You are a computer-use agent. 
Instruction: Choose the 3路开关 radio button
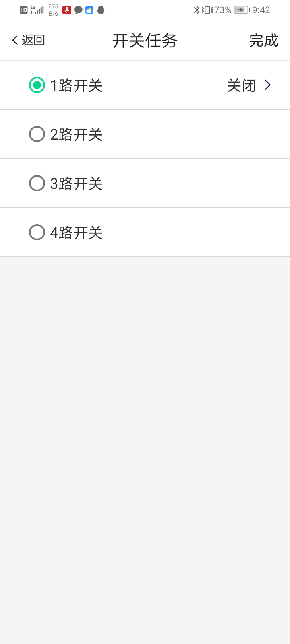37,183
